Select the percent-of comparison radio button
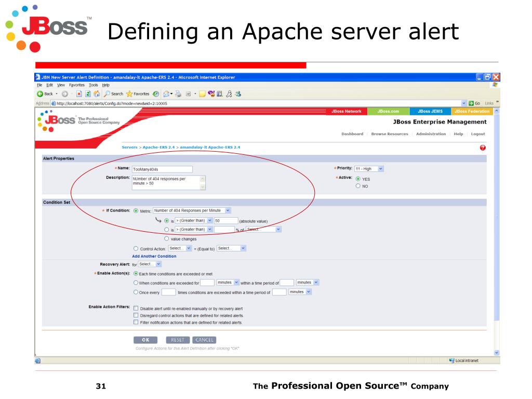The image size is (532, 399). click(167, 230)
